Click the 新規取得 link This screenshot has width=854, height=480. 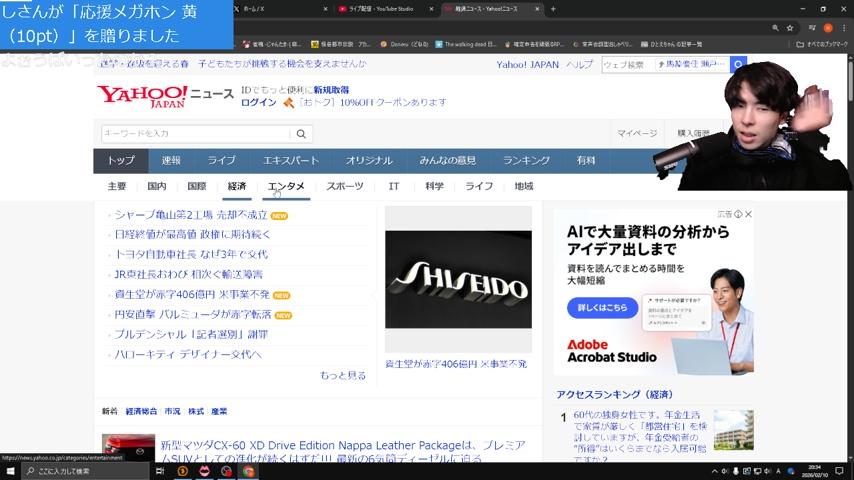pyautogui.click(x=331, y=90)
